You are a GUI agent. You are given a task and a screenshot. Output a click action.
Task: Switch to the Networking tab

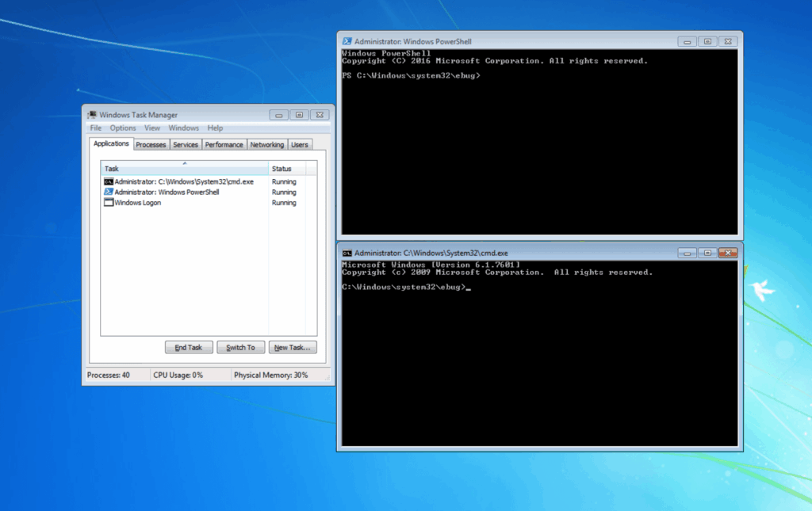(x=267, y=145)
